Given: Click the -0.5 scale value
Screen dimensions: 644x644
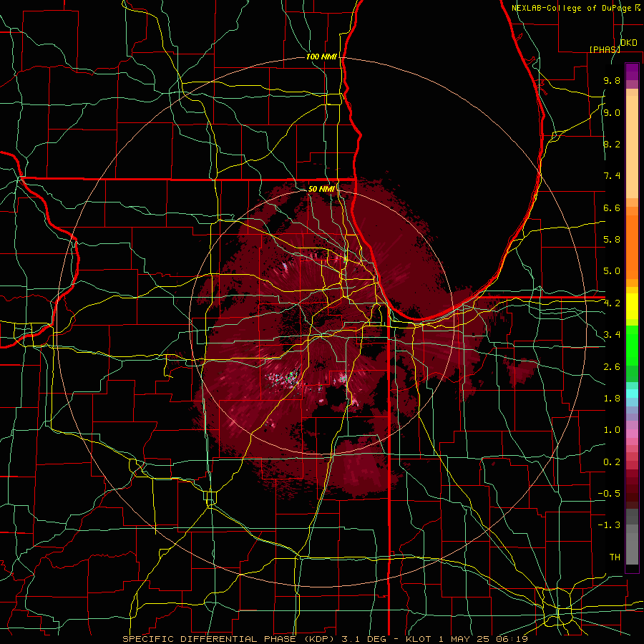Looking at the screenshot, I should click(x=609, y=494).
